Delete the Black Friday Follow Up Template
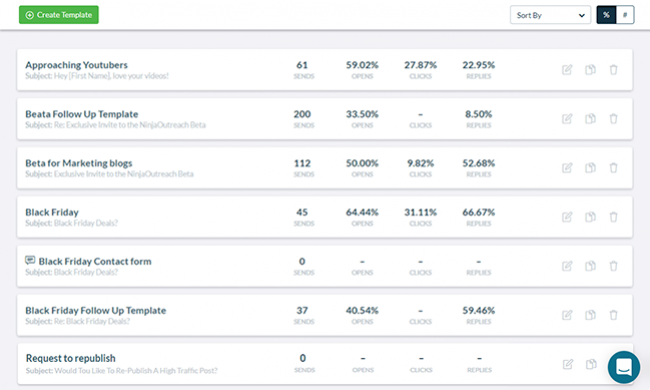The width and height of the screenshot is (650, 390). pyautogui.click(x=614, y=315)
